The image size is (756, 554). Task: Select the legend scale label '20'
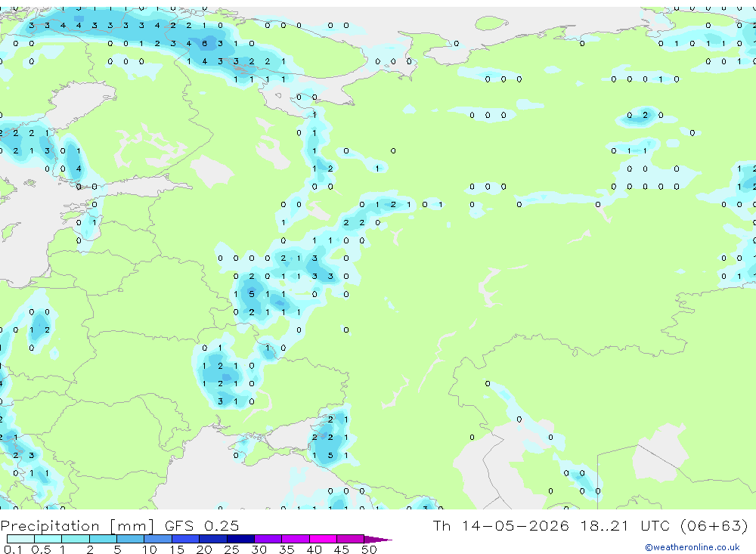tap(204, 549)
